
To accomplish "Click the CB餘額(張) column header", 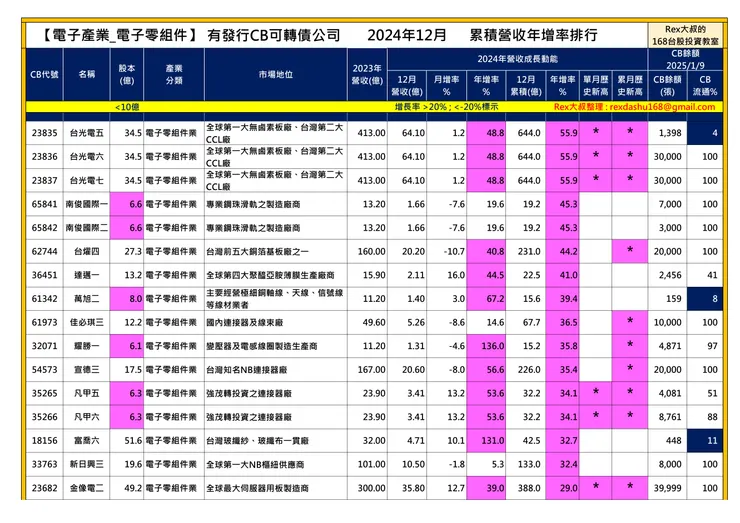I will 667,85.
